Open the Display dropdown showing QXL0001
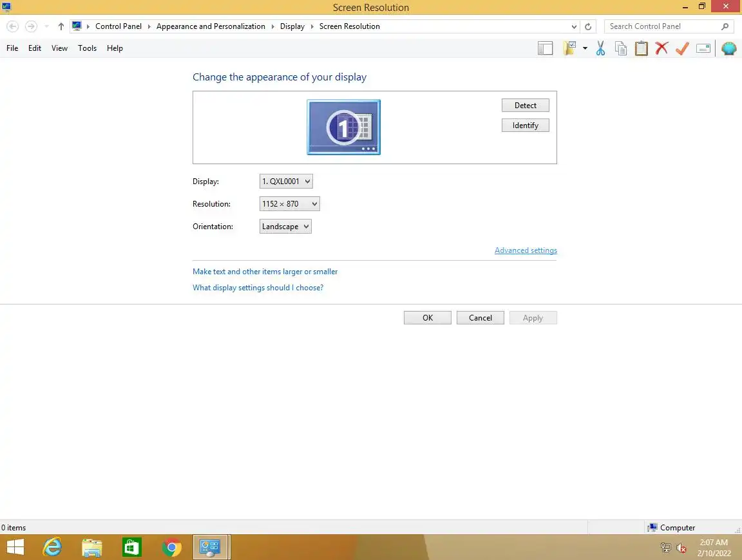Screen dimensions: 742x560 pyautogui.click(x=286, y=181)
